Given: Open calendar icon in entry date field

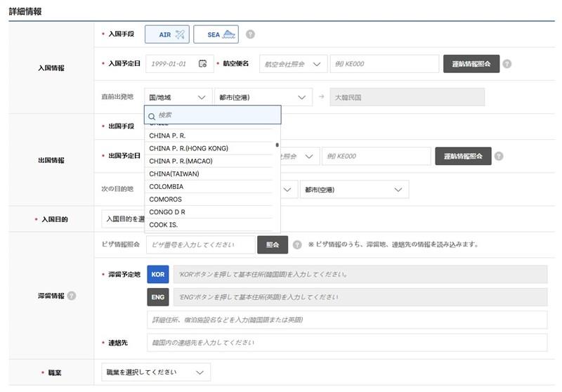Looking at the screenshot, I should (x=203, y=64).
